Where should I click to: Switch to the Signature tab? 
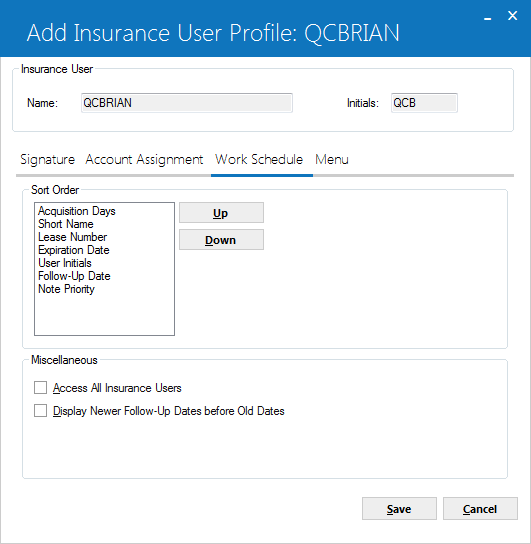pos(48,160)
